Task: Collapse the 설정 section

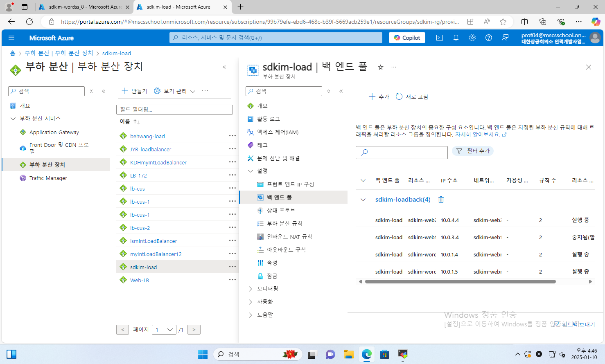Action: (x=251, y=171)
